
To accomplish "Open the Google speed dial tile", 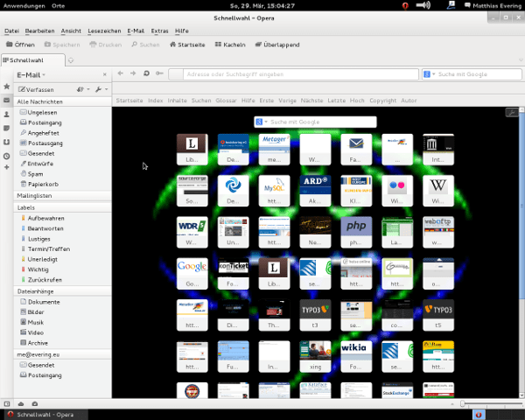I will pos(192,274).
